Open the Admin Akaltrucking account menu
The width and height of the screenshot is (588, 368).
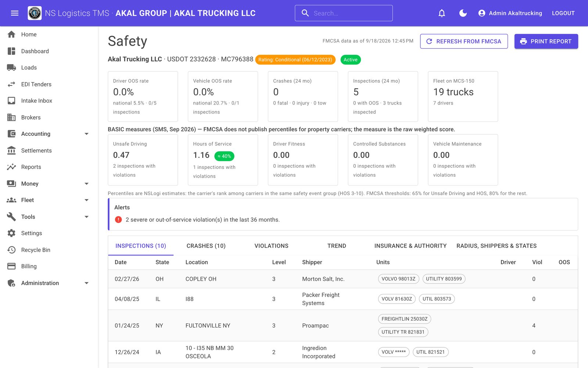coord(510,13)
